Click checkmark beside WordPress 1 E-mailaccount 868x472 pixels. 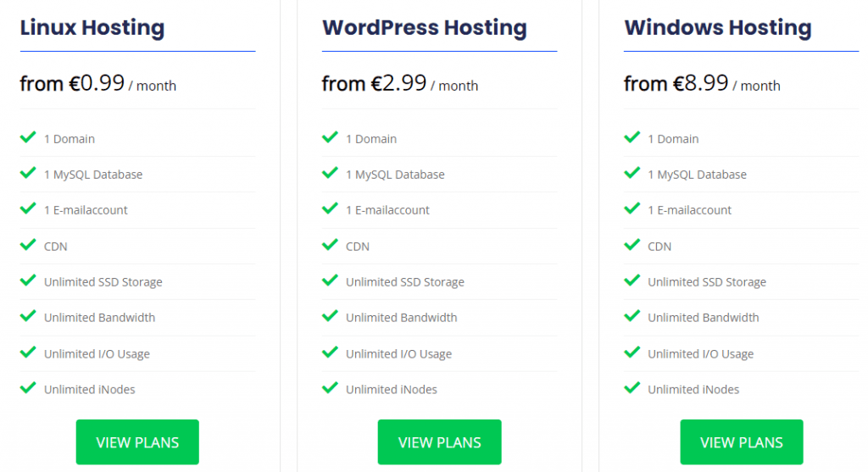tap(330, 208)
